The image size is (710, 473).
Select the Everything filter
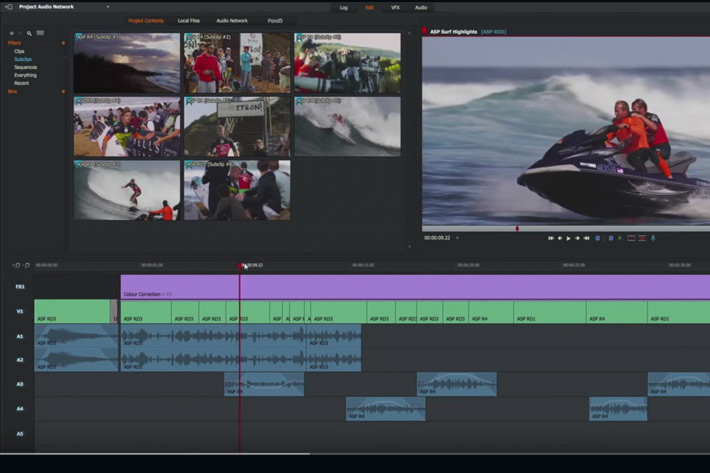pos(25,75)
